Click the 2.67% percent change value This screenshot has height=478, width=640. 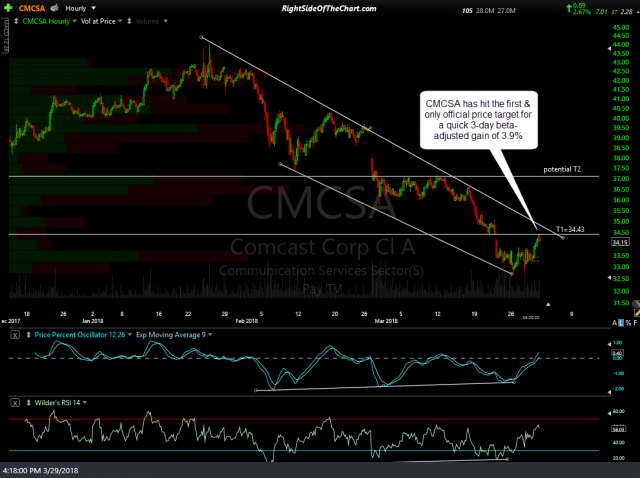coord(582,12)
